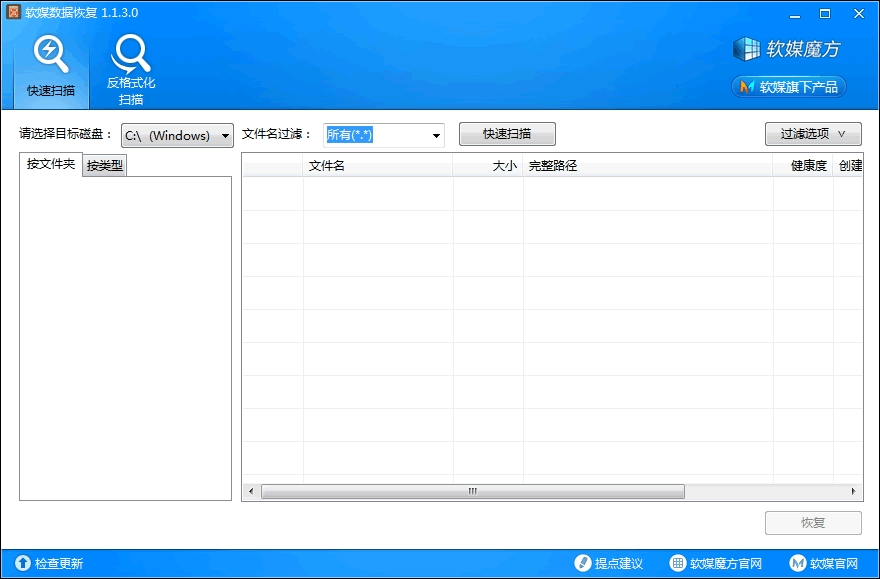Open 软媒官网 official site icon

(x=798, y=564)
